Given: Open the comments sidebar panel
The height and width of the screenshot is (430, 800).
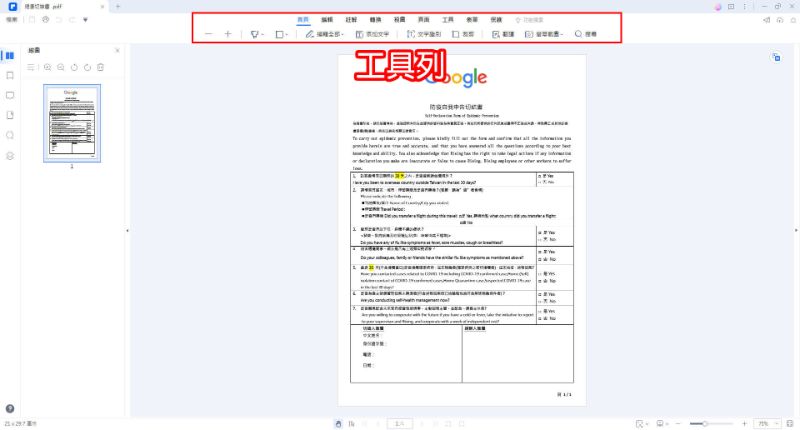Looking at the screenshot, I should pyautogui.click(x=10, y=95).
